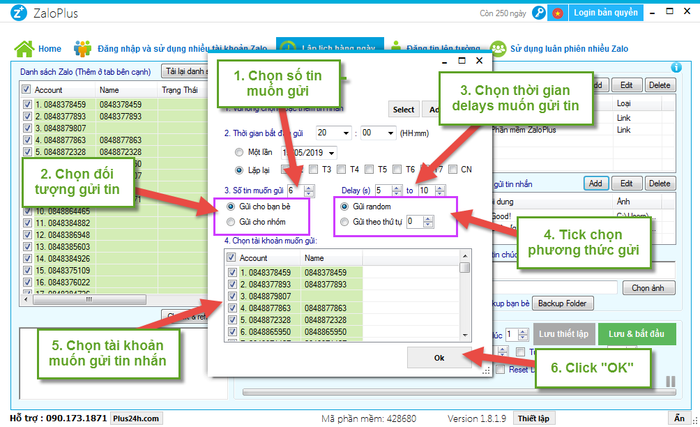Click the ZaloPlus logo icon
Viewport: 700px width, 427px height.
pos(19,13)
